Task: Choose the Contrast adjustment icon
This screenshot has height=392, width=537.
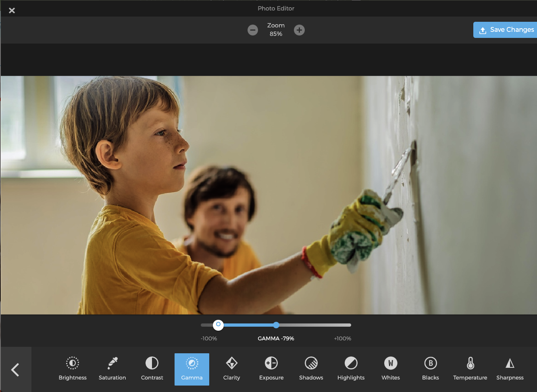Action: [152, 369]
